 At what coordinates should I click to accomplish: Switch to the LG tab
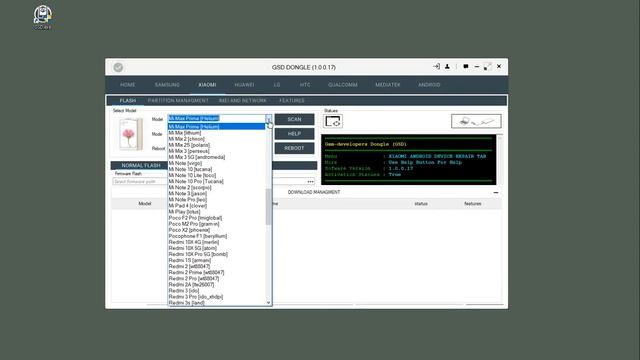pyautogui.click(x=277, y=85)
